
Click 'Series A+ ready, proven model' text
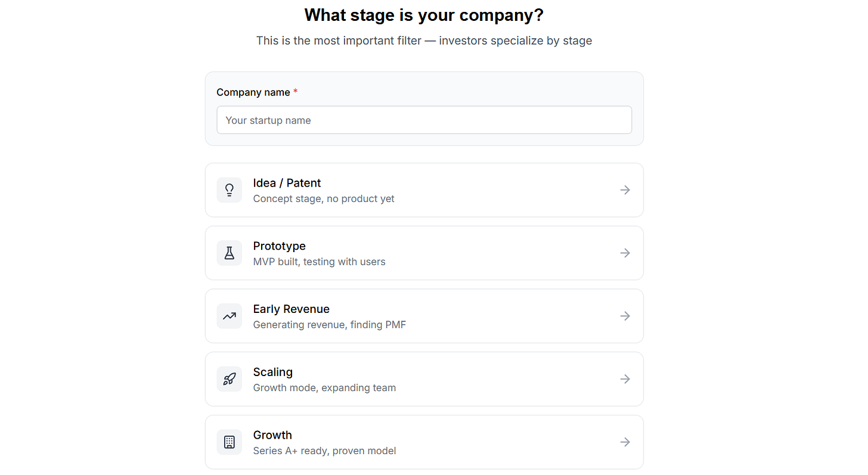(x=324, y=451)
